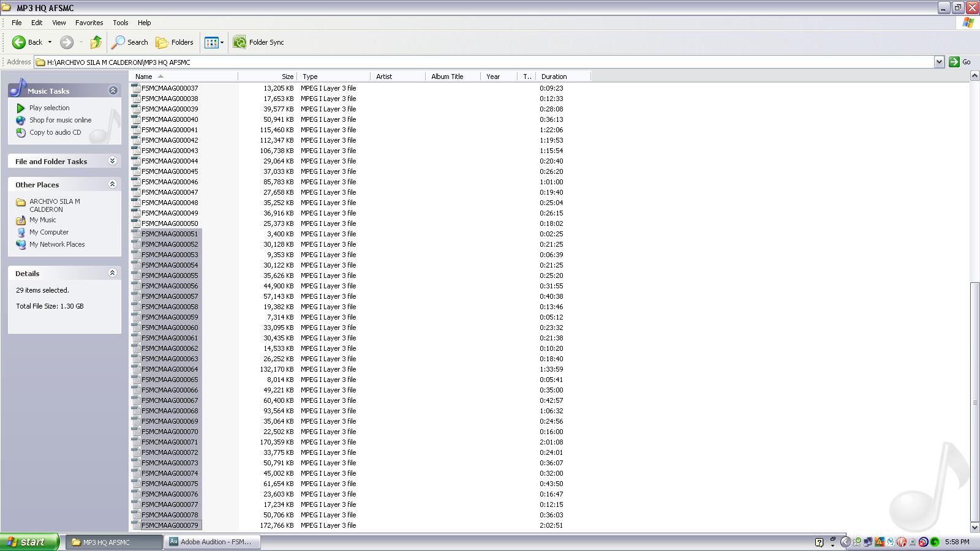Click the Shop for music online link
980x551 pixels.
coord(60,120)
